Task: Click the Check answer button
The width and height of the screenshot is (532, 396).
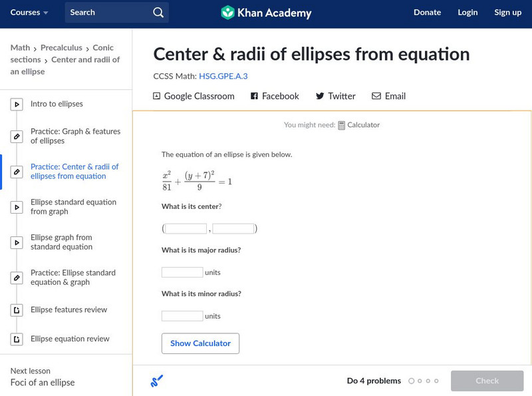Action: click(x=487, y=381)
